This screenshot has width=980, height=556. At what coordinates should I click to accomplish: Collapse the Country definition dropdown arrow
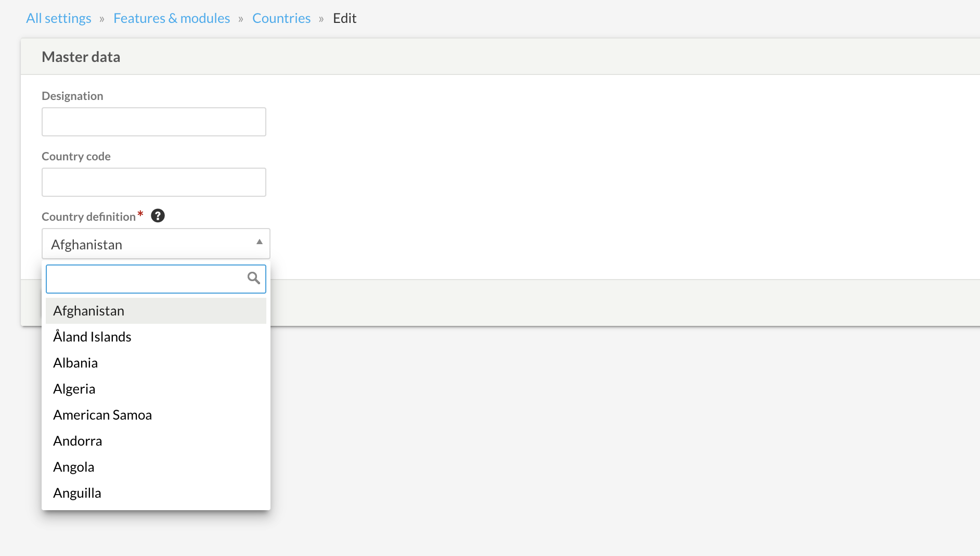pos(260,242)
